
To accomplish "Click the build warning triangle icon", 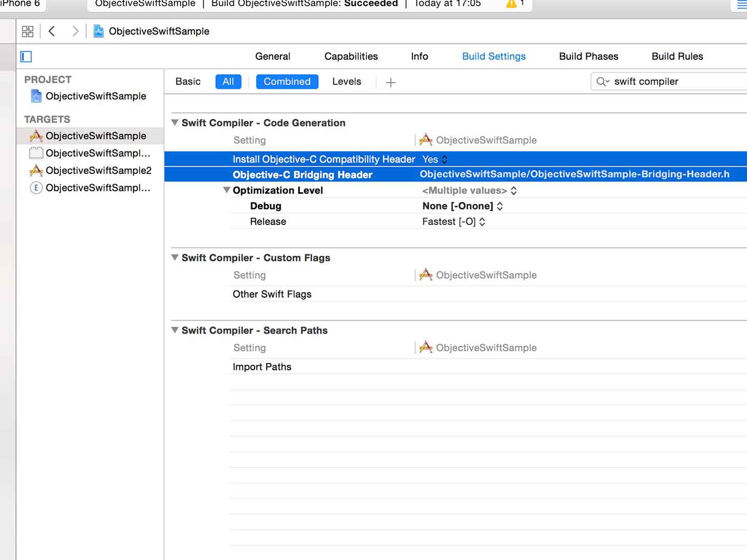I will click(x=511, y=4).
